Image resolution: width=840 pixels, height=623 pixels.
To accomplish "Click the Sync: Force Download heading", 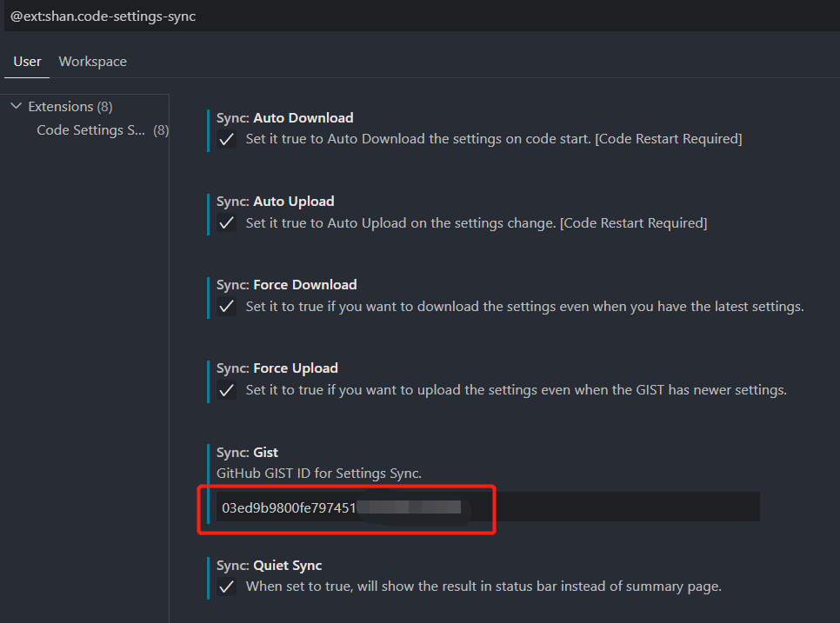I will pos(287,284).
